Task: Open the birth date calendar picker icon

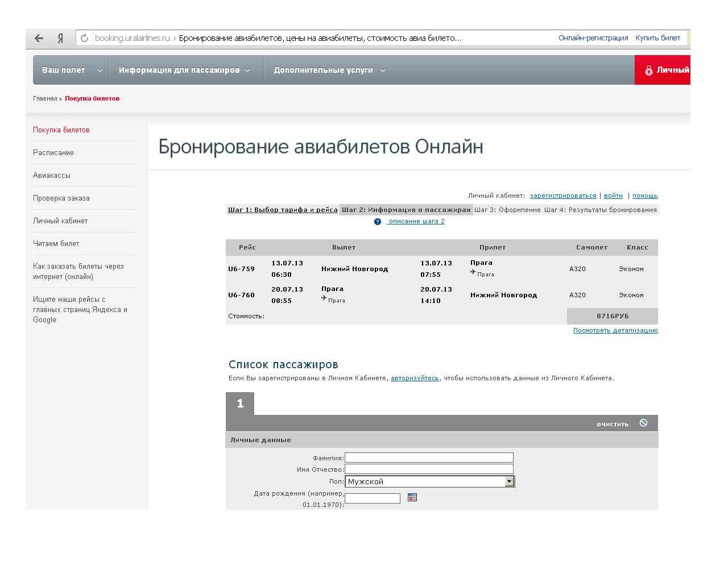Action: [412, 497]
